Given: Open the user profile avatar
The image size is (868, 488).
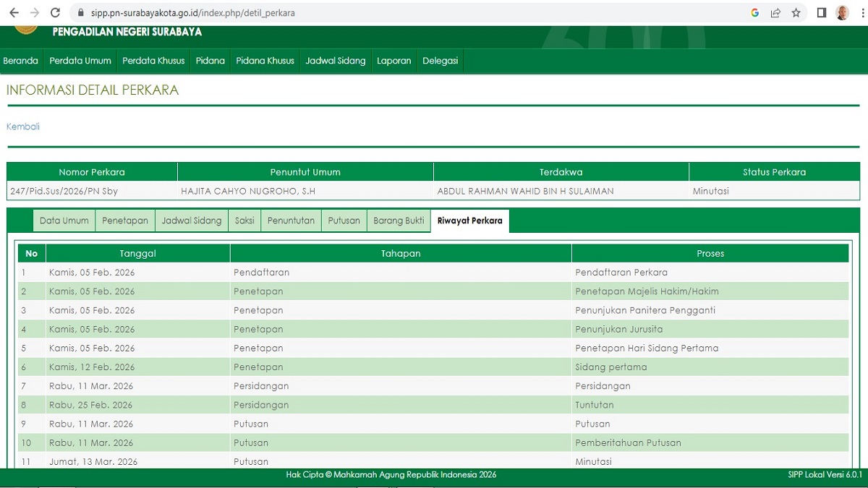Looking at the screenshot, I should click(x=842, y=13).
